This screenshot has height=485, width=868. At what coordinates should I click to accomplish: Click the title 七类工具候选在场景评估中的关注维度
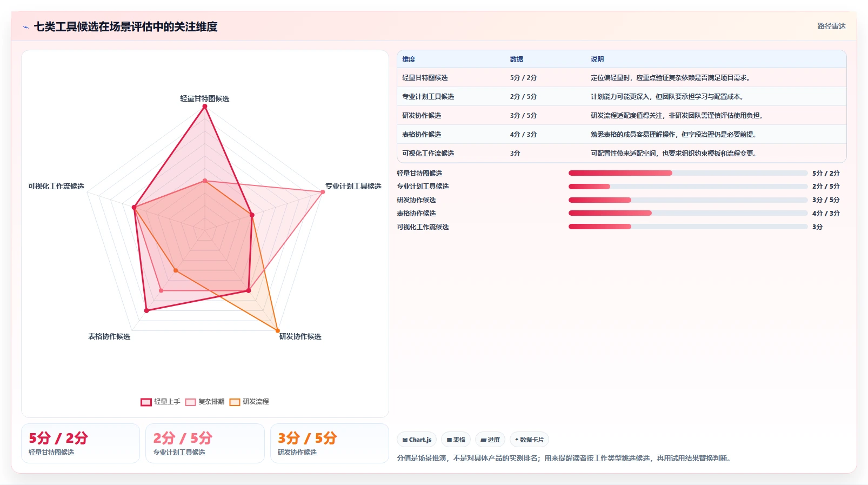tap(126, 26)
